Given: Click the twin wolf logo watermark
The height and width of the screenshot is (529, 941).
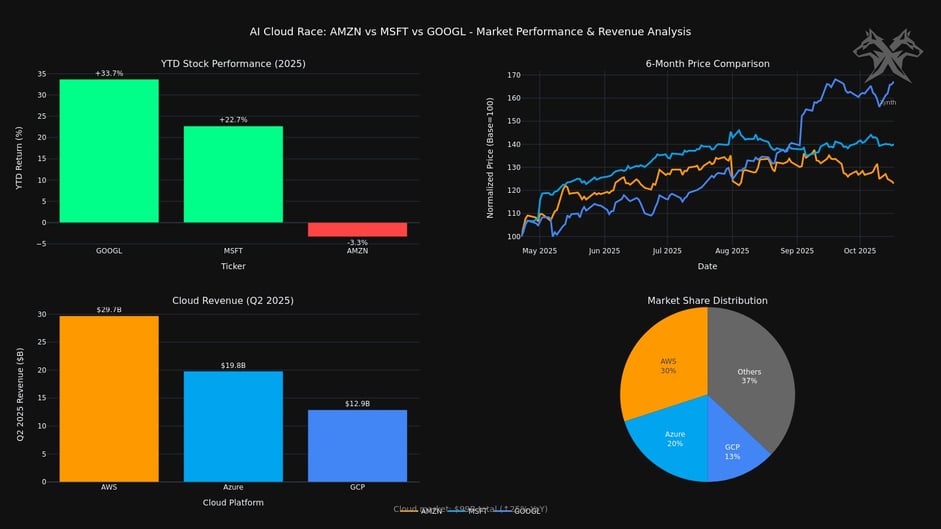Looking at the screenshot, I should coord(886,58).
